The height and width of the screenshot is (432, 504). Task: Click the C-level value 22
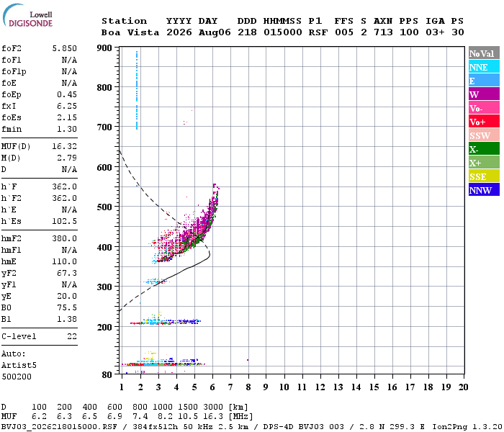[72, 336]
